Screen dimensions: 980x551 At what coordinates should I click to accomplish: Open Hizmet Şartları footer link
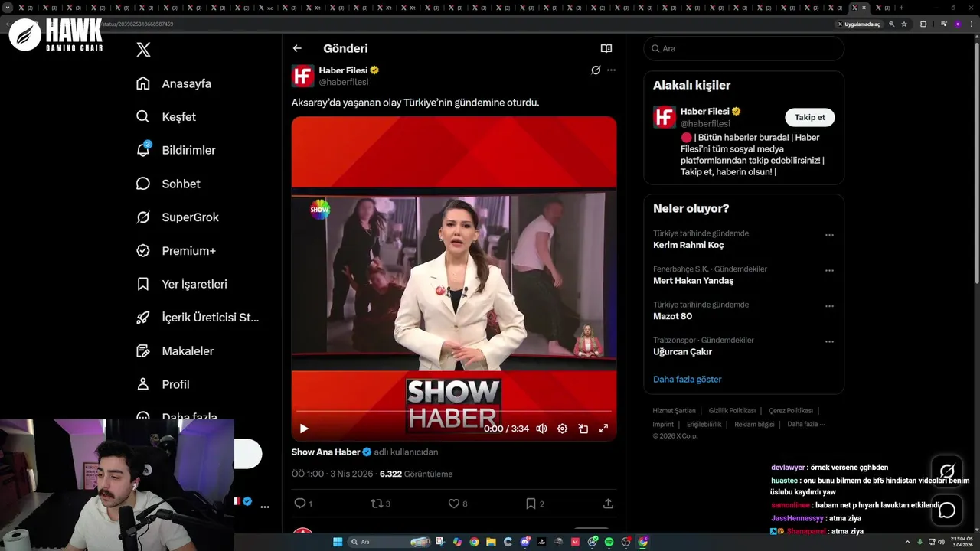(675, 411)
